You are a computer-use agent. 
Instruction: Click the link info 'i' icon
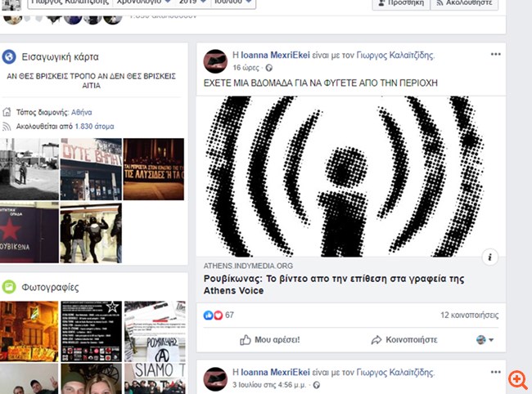coord(491,257)
